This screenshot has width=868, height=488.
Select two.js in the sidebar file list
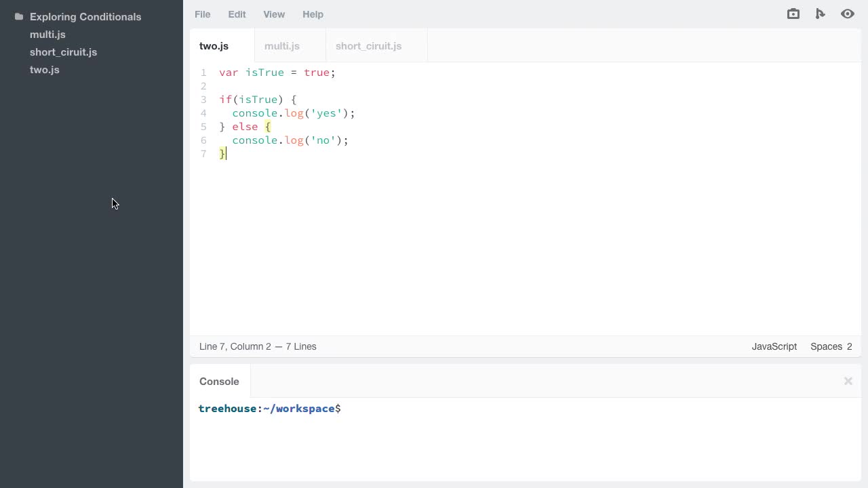[44, 69]
